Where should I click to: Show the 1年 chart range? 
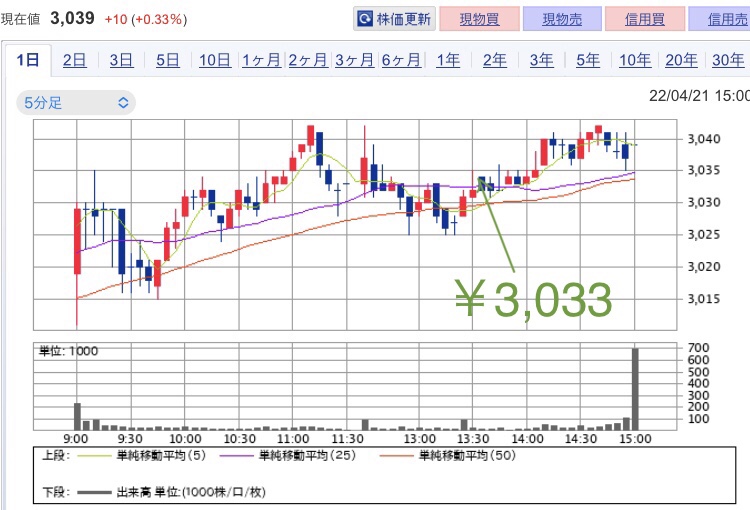click(448, 60)
